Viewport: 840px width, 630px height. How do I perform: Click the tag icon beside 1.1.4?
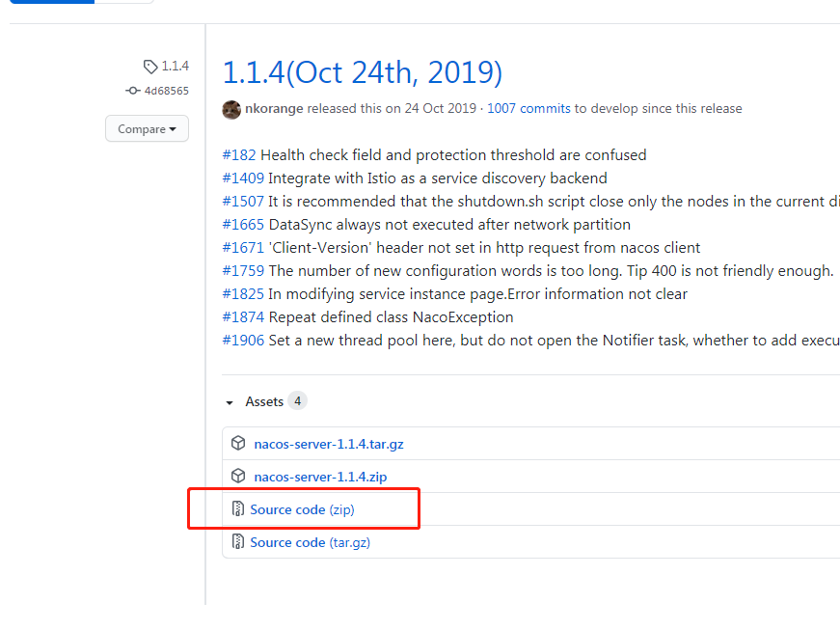coord(150,67)
